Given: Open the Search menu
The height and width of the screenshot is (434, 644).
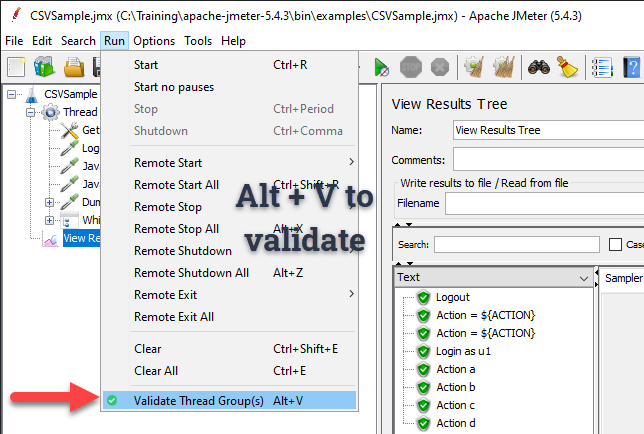Looking at the screenshot, I should pyautogui.click(x=78, y=41).
